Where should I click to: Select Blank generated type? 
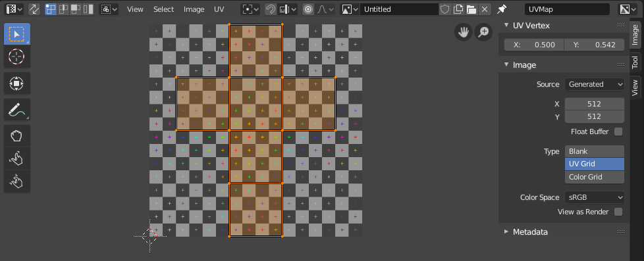pos(595,151)
